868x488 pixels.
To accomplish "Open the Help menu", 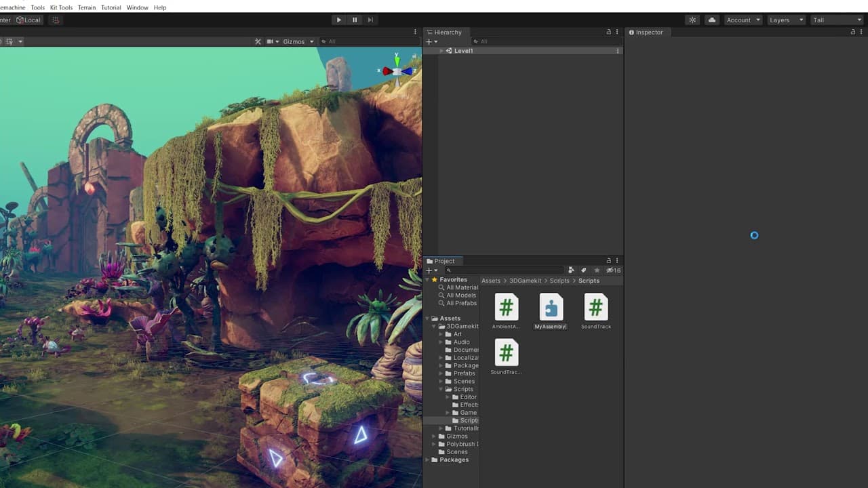I will pos(160,7).
